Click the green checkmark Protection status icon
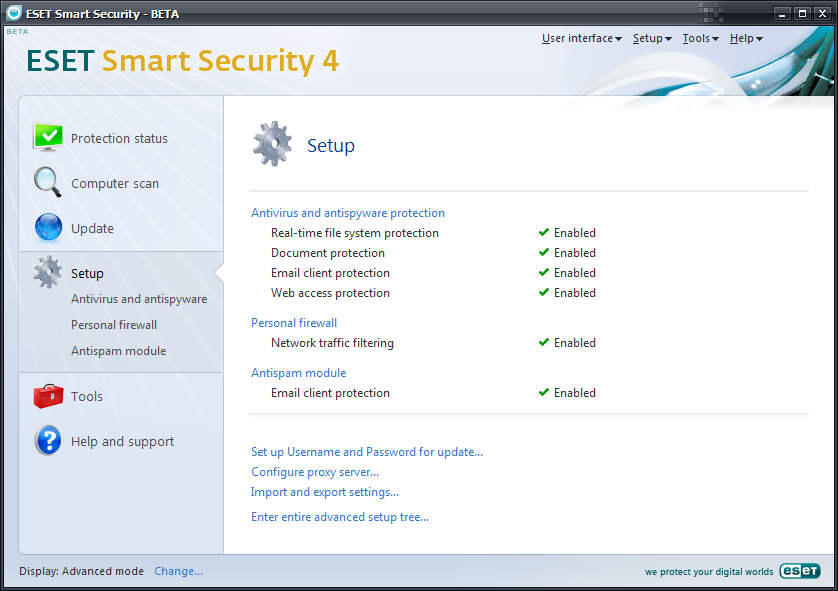The height and width of the screenshot is (591, 838). [48, 138]
